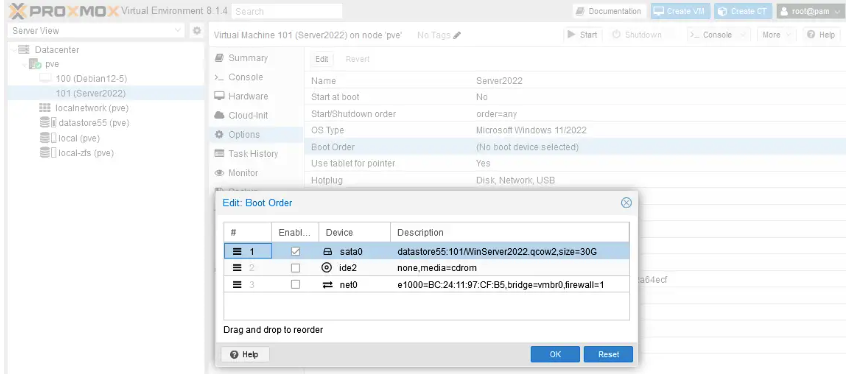The image size is (853, 374).
Task: Select the Start/Shutdown order row
Action: point(576,114)
